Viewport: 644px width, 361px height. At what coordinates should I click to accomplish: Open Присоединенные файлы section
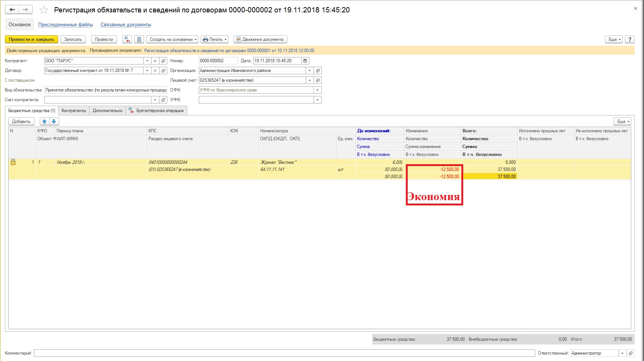(66, 25)
